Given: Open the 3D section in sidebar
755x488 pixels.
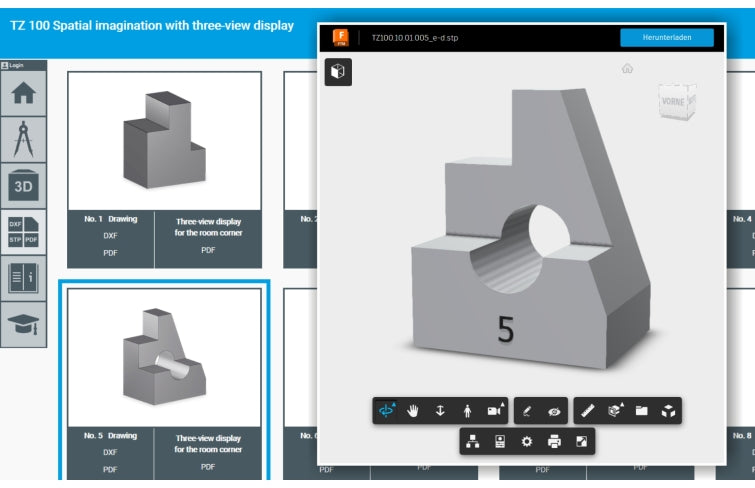Looking at the screenshot, I should pyautogui.click(x=22, y=185).
